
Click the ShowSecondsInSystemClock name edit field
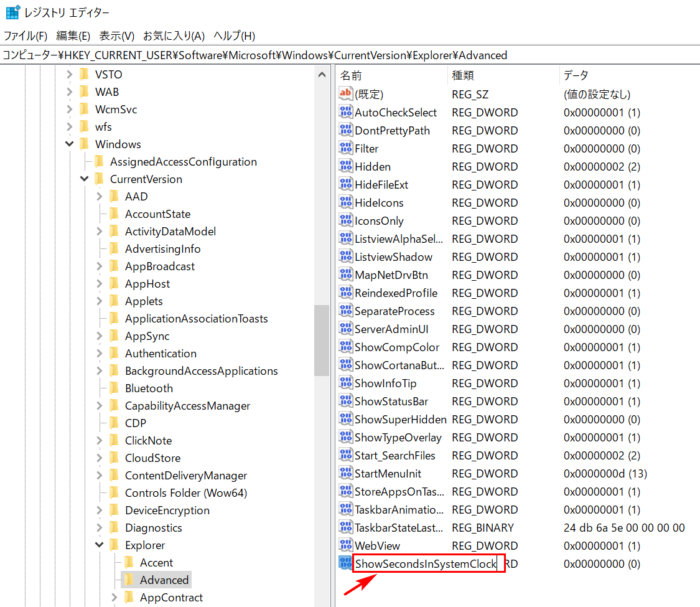pos(429,563)
